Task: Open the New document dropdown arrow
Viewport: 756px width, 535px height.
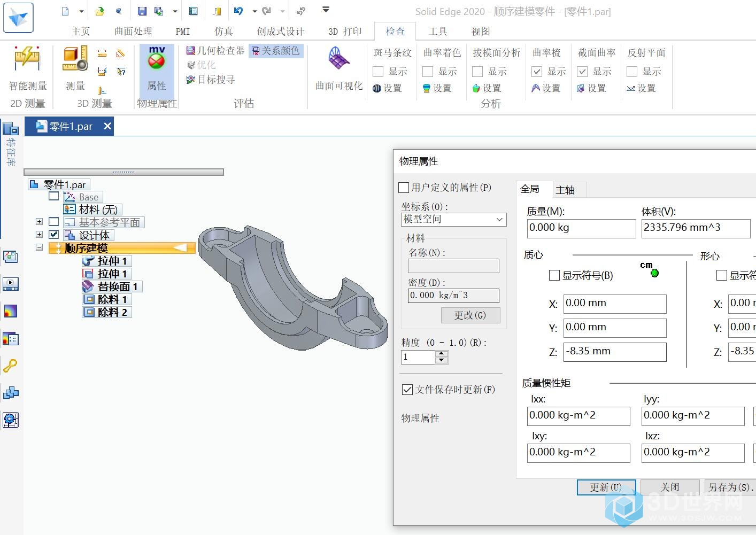Action: click(81, 11)
